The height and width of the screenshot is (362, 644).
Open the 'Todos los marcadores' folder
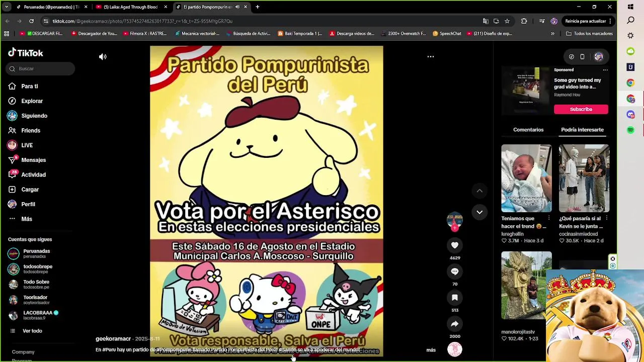[x=589, y=34]
